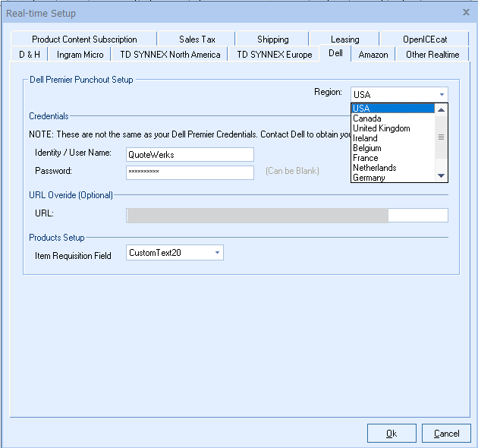Open the Shipping tab
The height and width of the screenshot is (448, 478).
click(272, 39)
